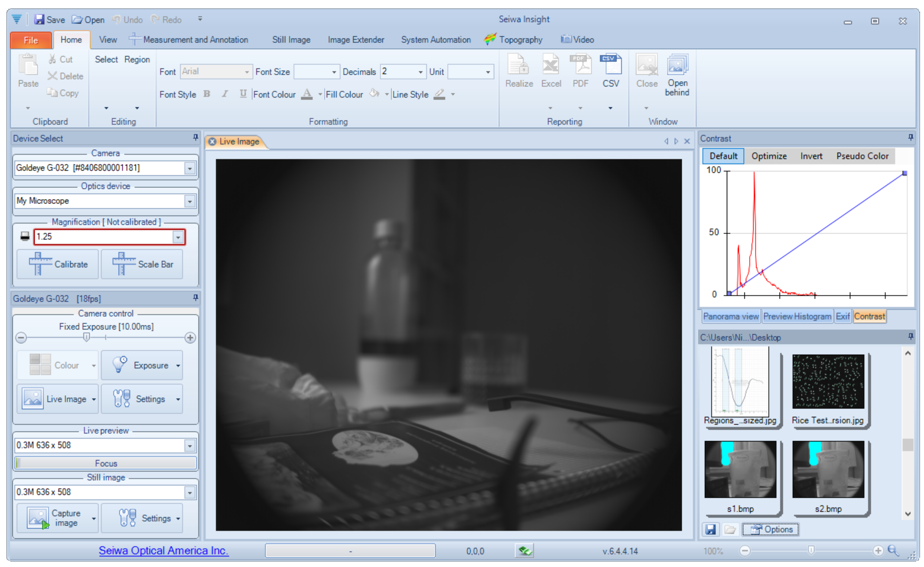Screen dimensions: 924x567
Task: Click the Cut scissors icon
Action: pos(52,60)
